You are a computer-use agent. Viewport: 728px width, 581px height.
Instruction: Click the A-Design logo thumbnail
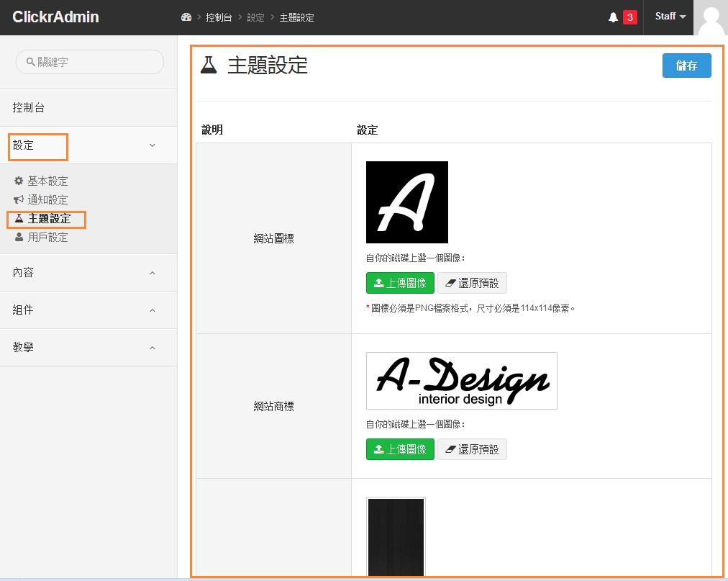462,381
